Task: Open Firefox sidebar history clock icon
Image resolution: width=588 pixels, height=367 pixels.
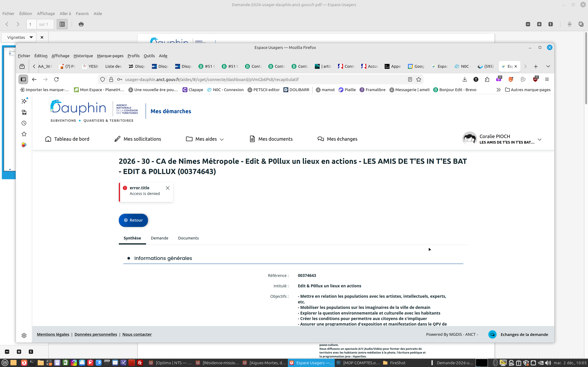Action: pyautogui.click(x=24, y=123)
